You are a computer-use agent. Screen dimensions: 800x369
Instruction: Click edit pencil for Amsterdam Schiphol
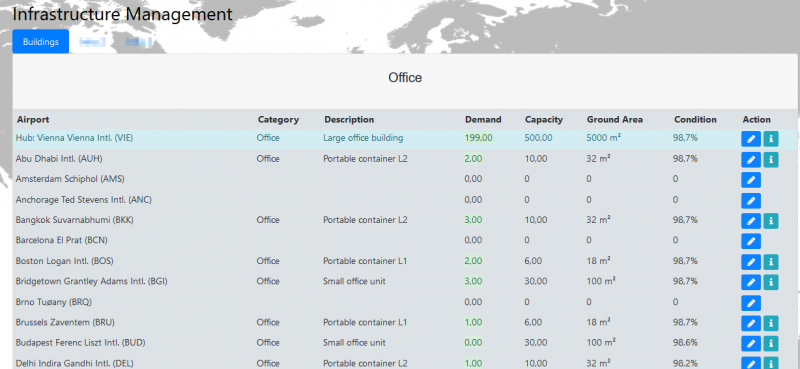click(x=751, y=180)
